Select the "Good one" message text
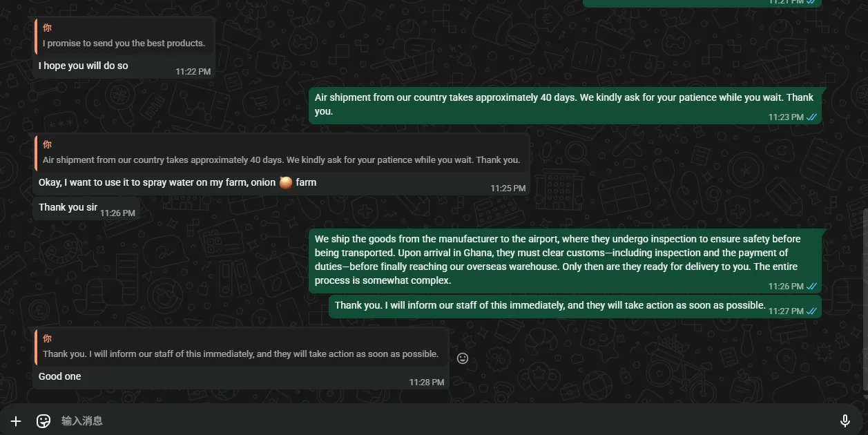The width and height of the screenshot is (868, 435). click(60, 376)
